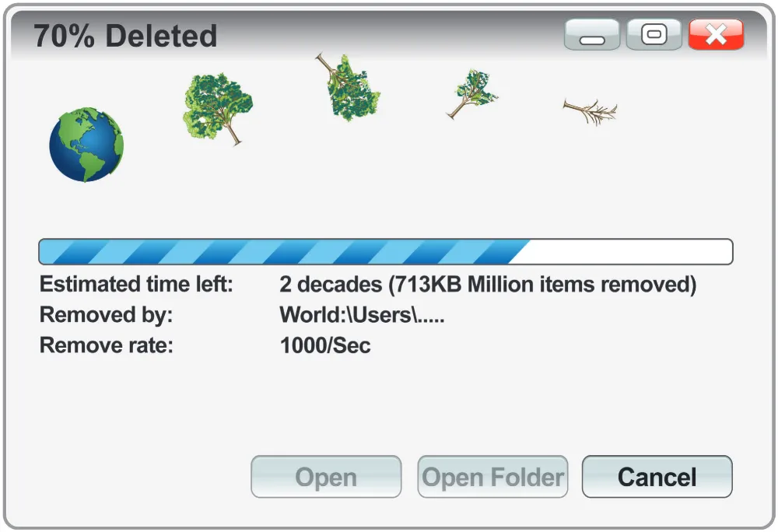Click the Removed by label
The image size is (778, 532).
coord(106,315)
